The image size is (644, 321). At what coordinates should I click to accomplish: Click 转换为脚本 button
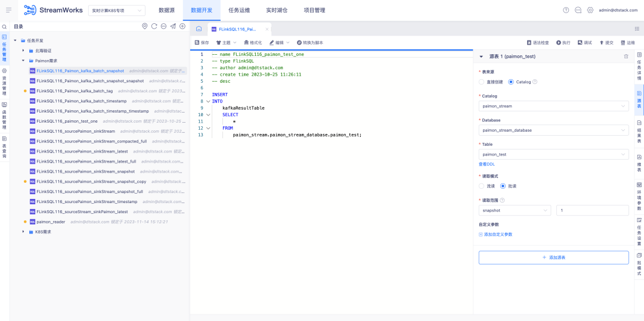click(x=309, y=43)
